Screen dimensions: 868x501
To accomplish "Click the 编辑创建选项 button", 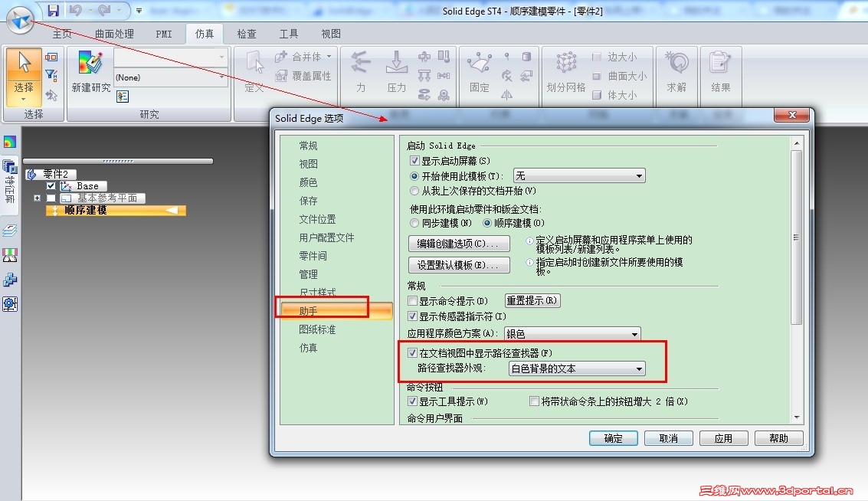I will point(459,244).
